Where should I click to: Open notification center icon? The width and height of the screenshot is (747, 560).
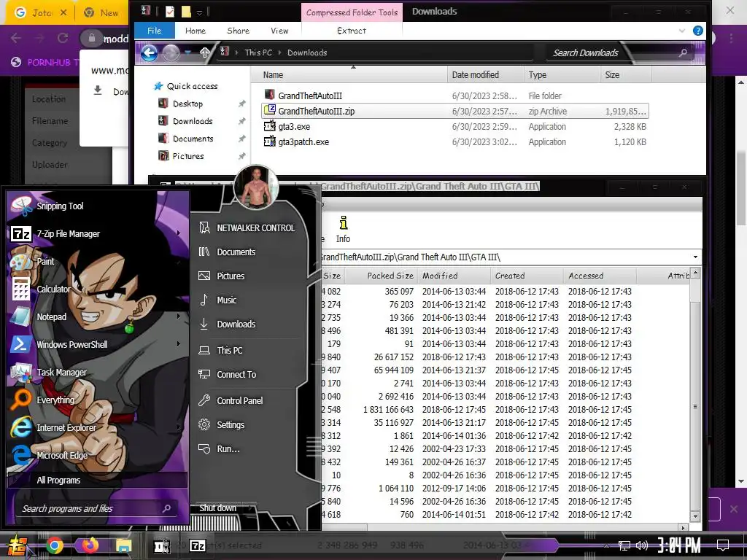(x=723, y=545)
